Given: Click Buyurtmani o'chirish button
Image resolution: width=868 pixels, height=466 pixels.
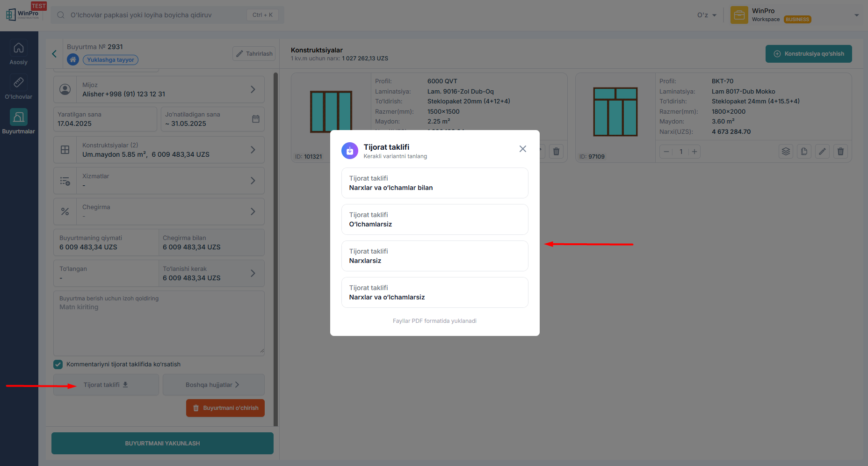Looking at the screenshot, I should [225, 408].
